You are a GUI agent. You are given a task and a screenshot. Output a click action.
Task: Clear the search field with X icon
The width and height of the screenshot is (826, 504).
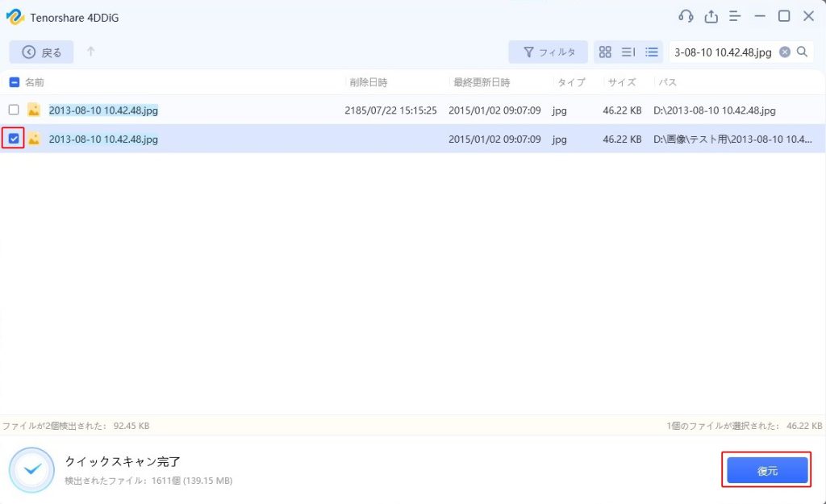click(x=785, y=52)
